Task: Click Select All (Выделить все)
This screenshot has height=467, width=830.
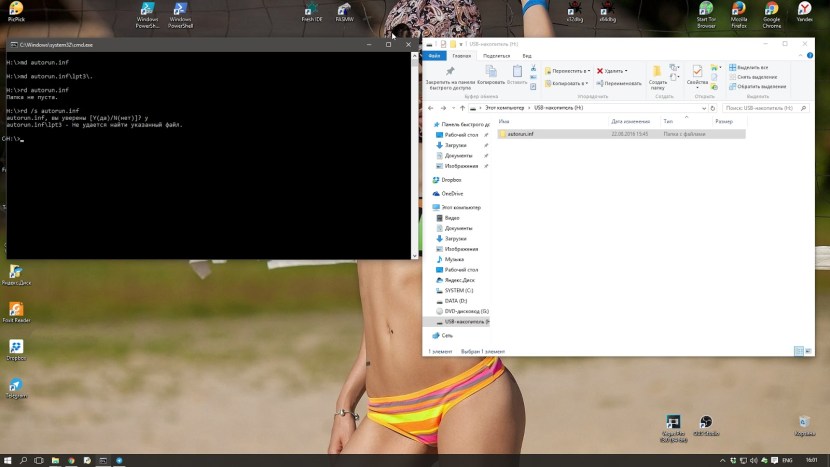Action: [750, 67]
